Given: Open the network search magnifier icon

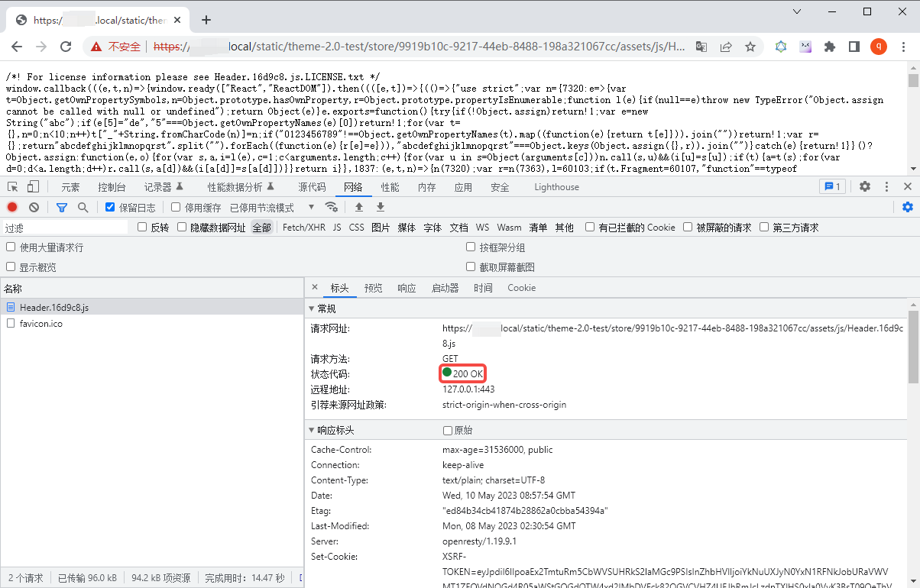Looking at the screenshot, I should tap(83, 207).
